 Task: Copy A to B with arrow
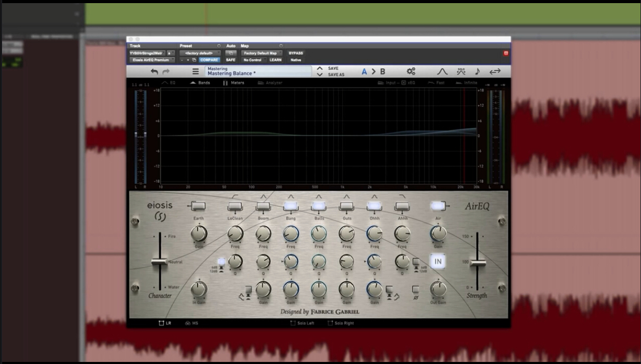pyautogui.click(x=373, y=71)
